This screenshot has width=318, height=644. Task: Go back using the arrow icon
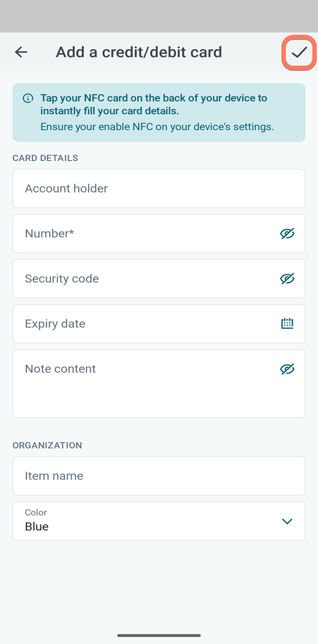(21, 52)
